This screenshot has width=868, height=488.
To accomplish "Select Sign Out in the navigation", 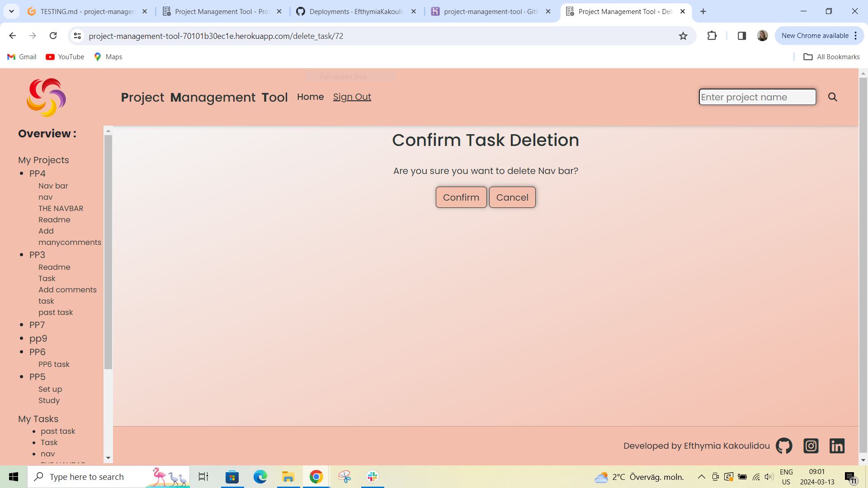I will 352,97.
